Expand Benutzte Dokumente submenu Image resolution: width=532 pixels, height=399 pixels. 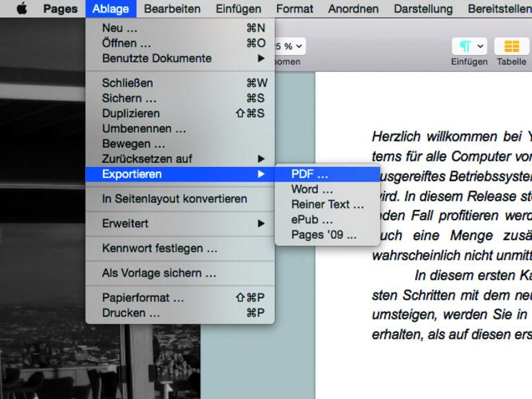tap(180, 58)
